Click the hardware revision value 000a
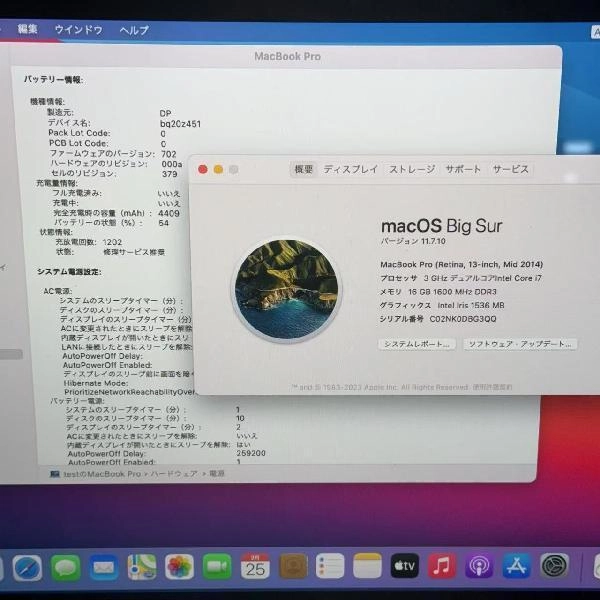600x600 pixels. 172,164
